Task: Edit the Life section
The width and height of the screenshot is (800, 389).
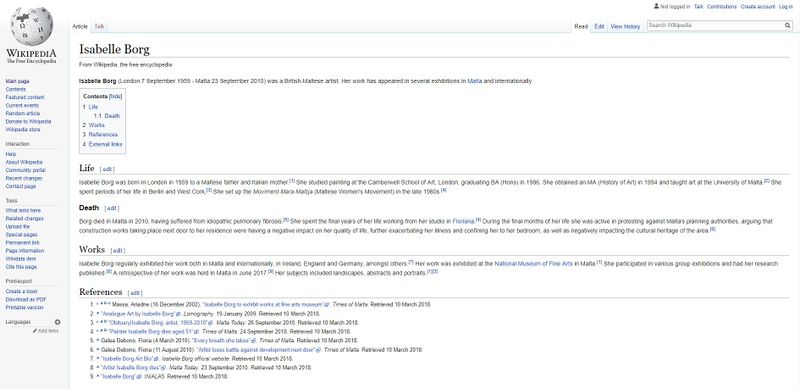Action: 108,169
